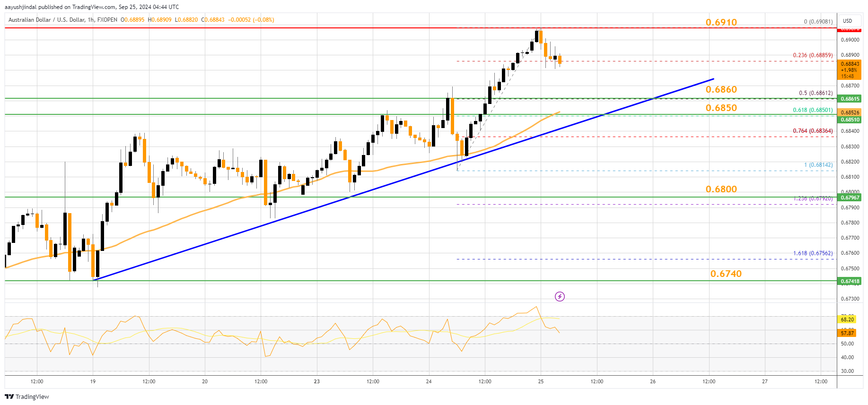Click the date label 24 on the time axis
This screenshot has height=405, width=868.
[429, 381]
